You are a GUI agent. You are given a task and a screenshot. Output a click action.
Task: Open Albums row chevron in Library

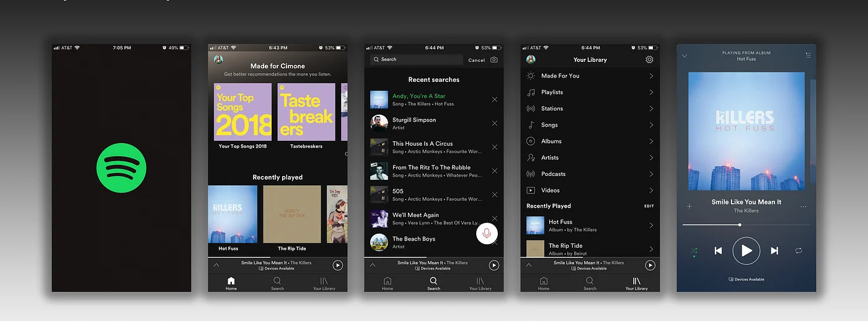click(x=651, y=141)
